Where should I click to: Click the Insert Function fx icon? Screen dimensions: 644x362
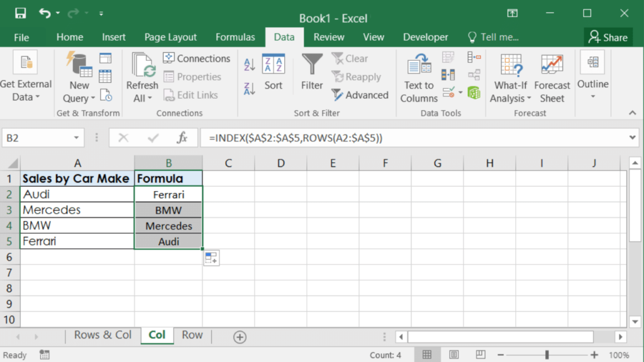182,138
